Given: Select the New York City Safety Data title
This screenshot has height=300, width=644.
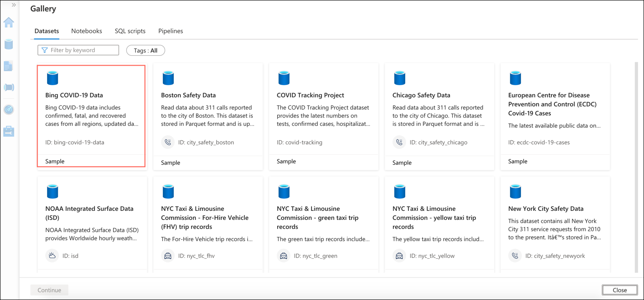Looking at the screenshot, I should click(x=546, y=209).
